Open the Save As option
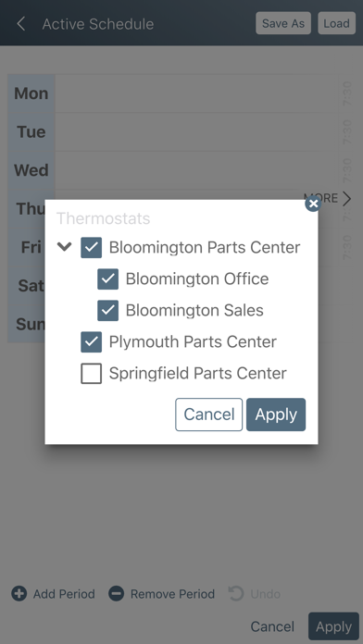Image resolution: width=363 pixels, height=644 pixels. pyautogui.click(x=283, y=23)
